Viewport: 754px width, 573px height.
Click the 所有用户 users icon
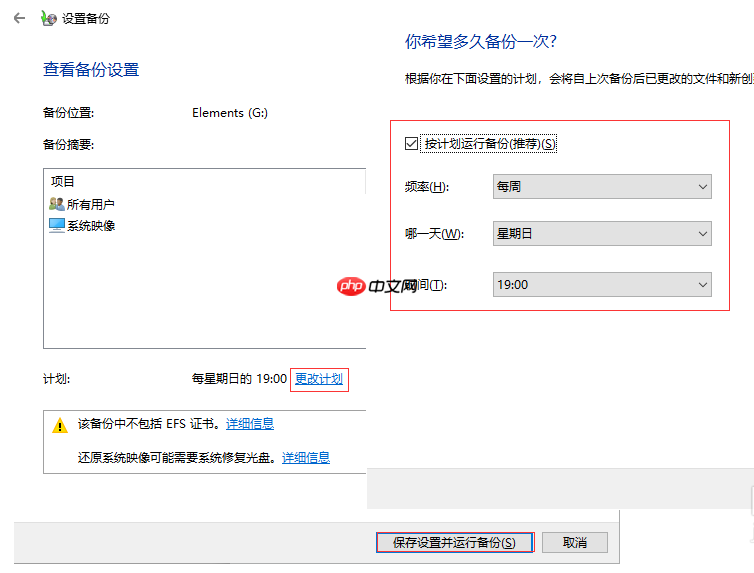pyautogui.click(x=57, y=204)
